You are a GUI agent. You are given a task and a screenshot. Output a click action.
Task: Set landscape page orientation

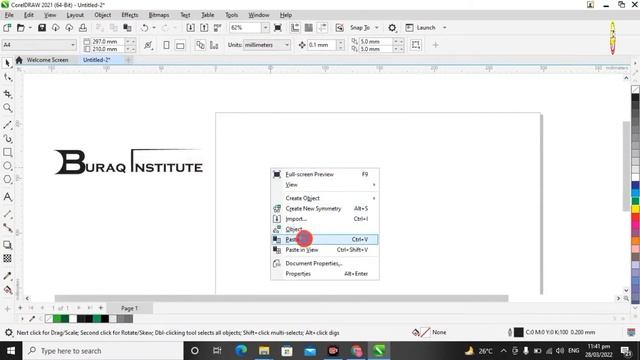click(x=180, y=45)
